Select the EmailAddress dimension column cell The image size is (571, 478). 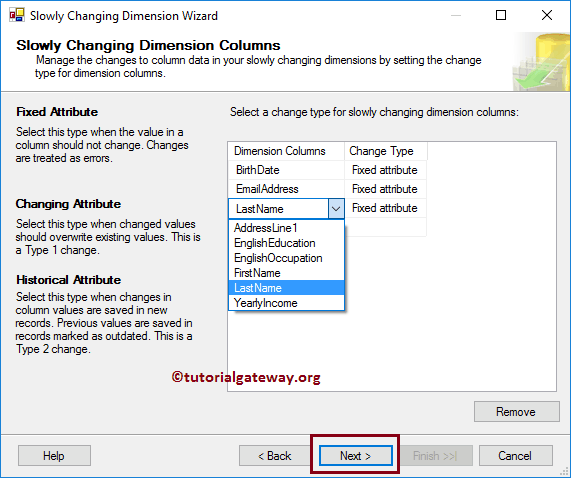(286, 189)
